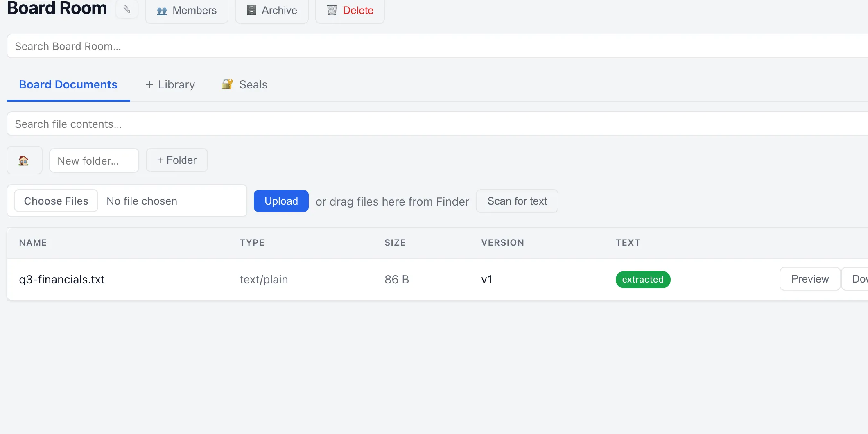Click the TYPE column header
Screen dimensions: 868x434
pos(252,242)
